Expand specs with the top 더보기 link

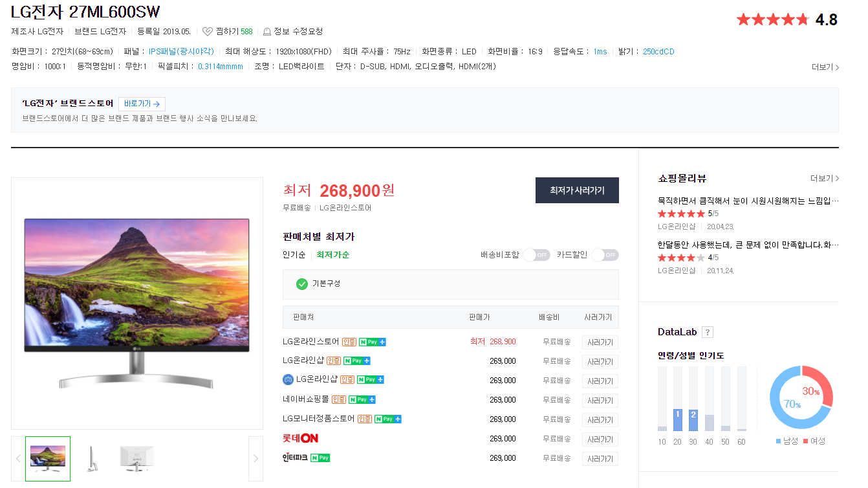(825, 67)
